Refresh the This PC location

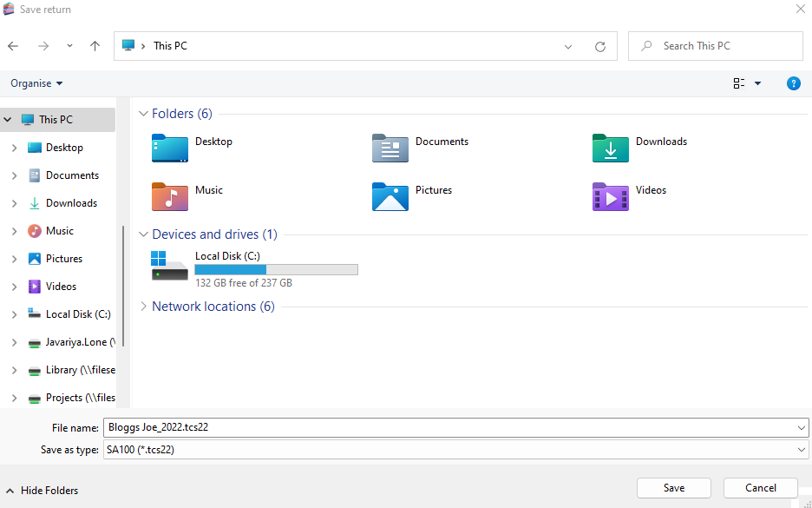pos(599,46)
